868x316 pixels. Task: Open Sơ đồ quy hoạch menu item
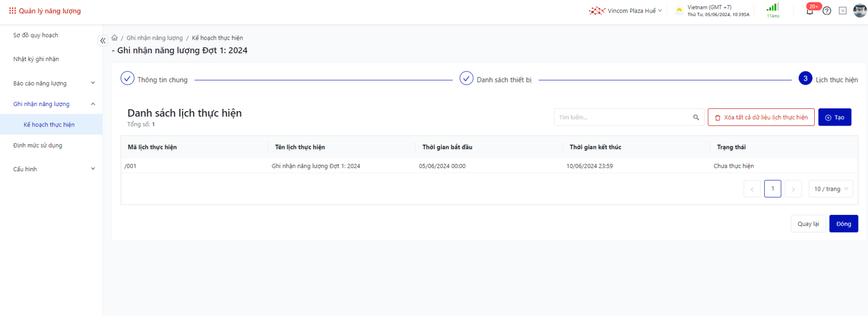coord(36,35)
